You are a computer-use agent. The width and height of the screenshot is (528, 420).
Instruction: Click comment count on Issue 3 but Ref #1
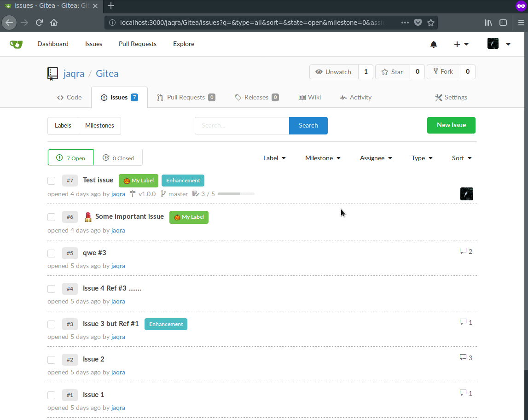[x=466, y=322]
